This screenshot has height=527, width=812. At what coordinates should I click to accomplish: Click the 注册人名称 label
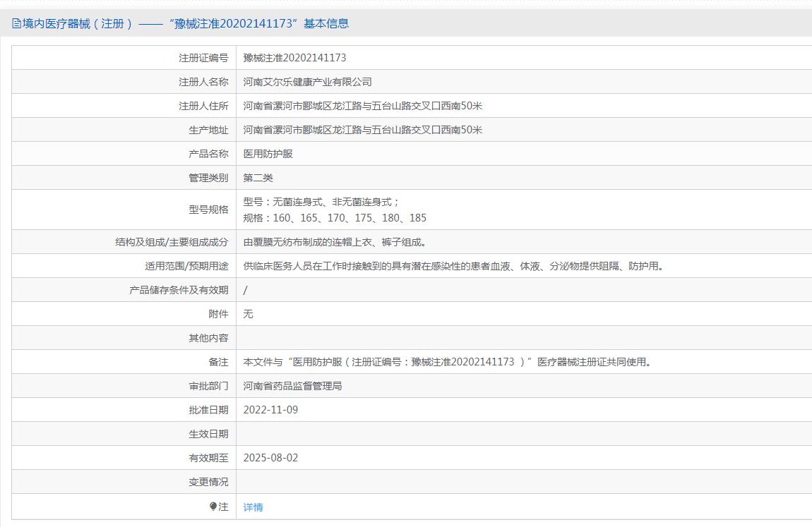203,82
